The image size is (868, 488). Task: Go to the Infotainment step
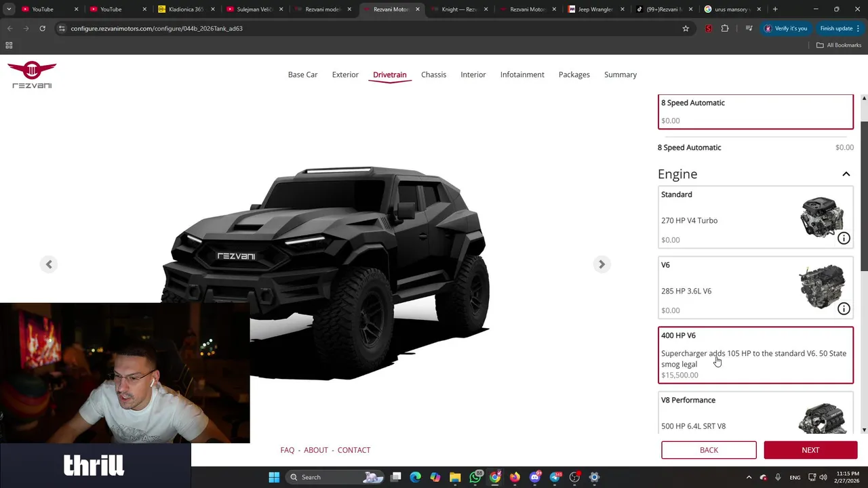pyautogui.click(x=522, y=75)
